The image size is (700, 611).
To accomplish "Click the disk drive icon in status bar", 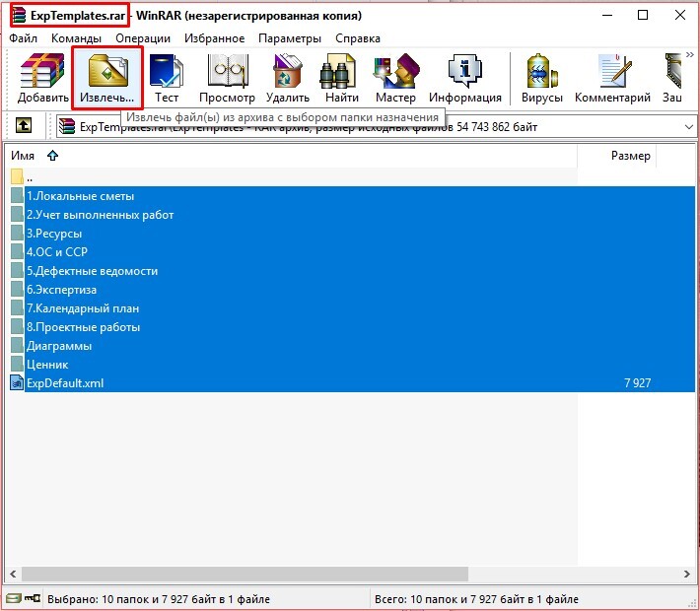I will [x=14, y=598].
